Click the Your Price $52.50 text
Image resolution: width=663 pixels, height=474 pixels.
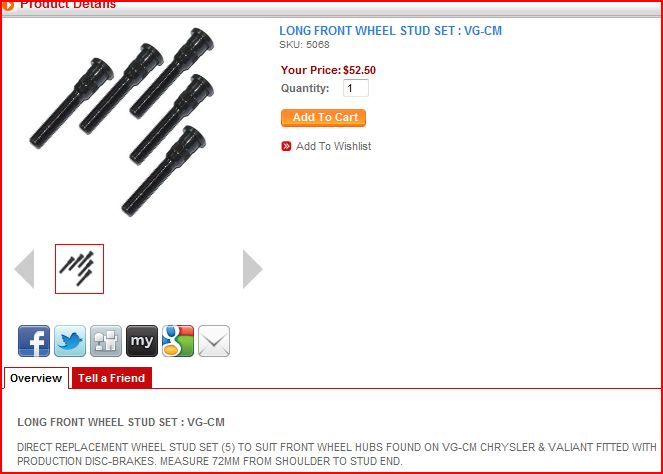pyautogui.click(x=328, y=70)
